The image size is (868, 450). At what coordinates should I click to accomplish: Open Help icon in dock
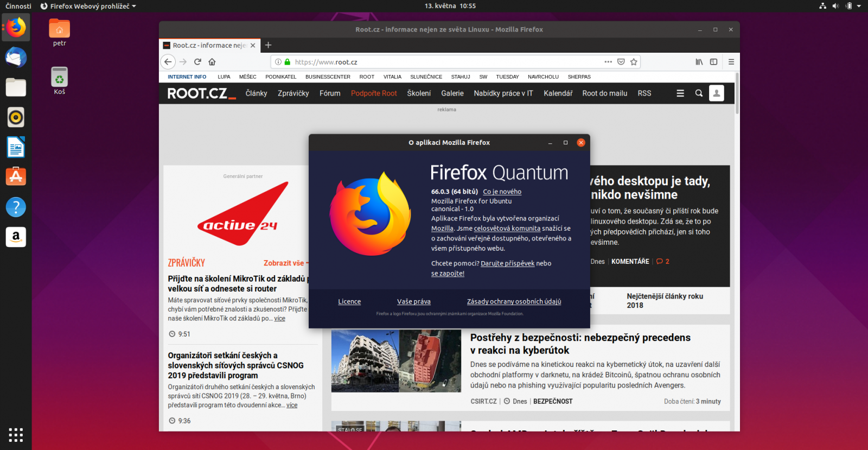tap(16, 207)
